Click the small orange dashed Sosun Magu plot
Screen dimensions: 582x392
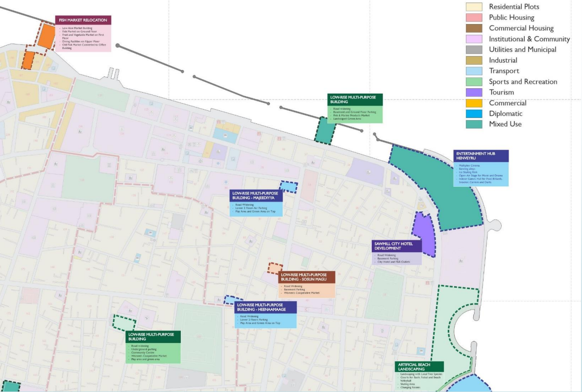[275, 268]
